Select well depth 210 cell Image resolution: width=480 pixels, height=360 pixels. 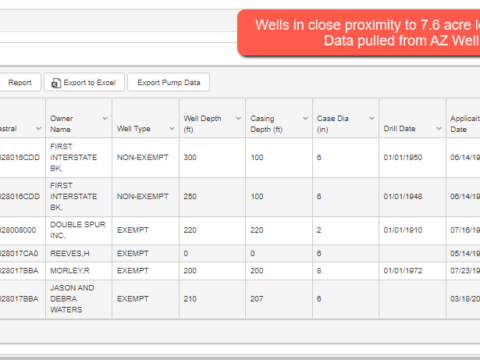coord(212,299)
